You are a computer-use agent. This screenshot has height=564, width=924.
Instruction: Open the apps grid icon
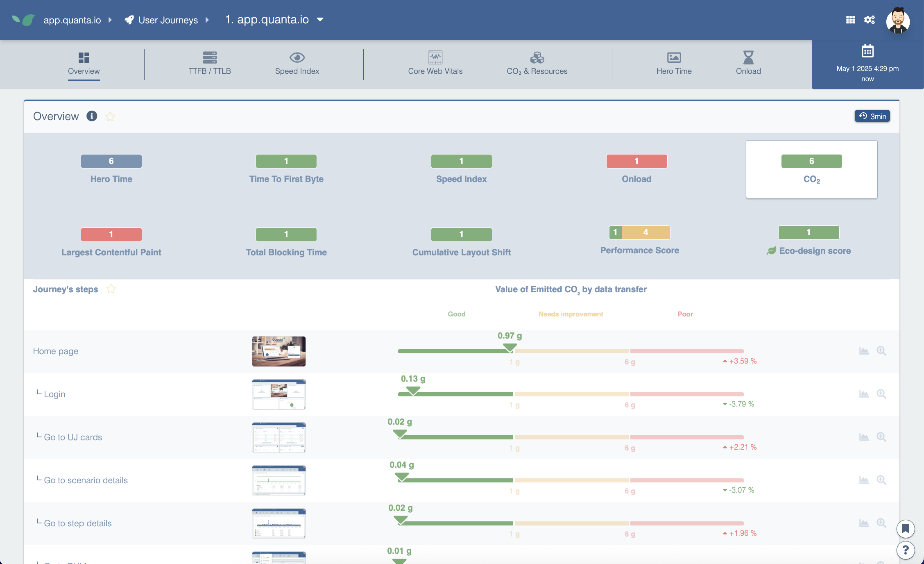[x=850, y=20]
